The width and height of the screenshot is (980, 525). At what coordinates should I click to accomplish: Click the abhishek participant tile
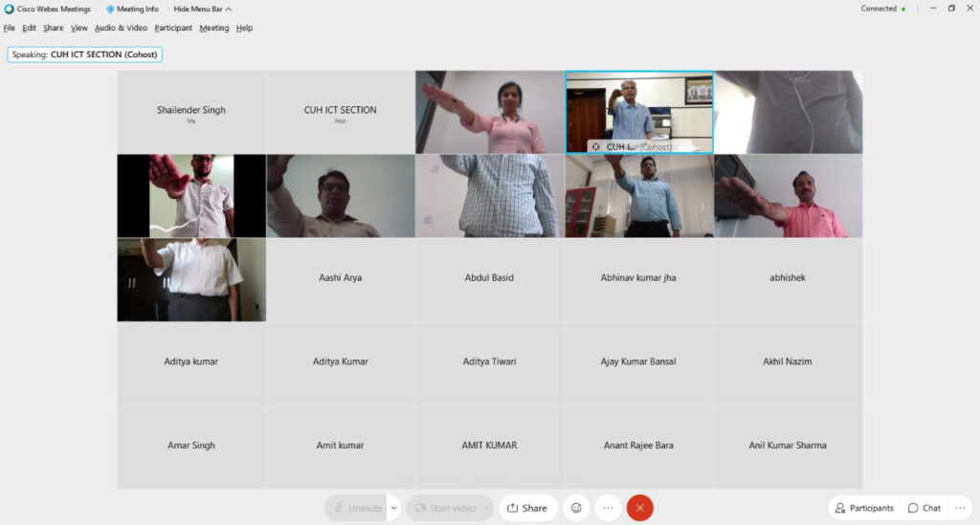point(789,279)
